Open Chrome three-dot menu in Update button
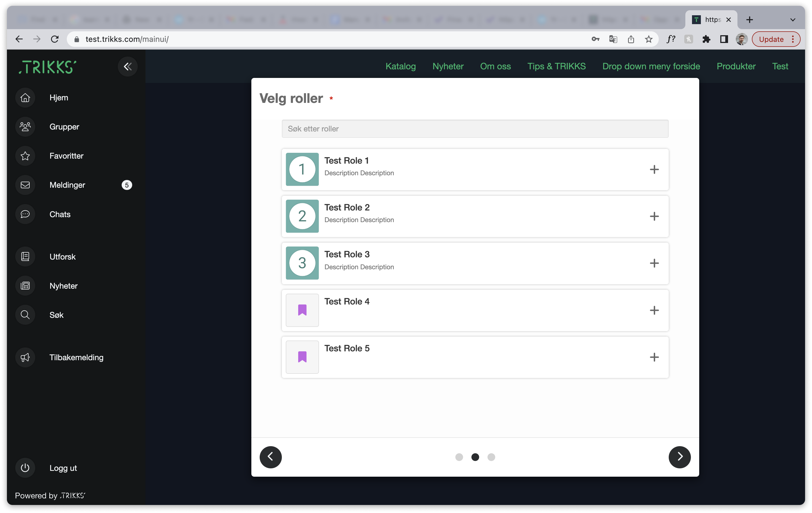Viewport: 812px width, 513px height. tap(793, 39)
